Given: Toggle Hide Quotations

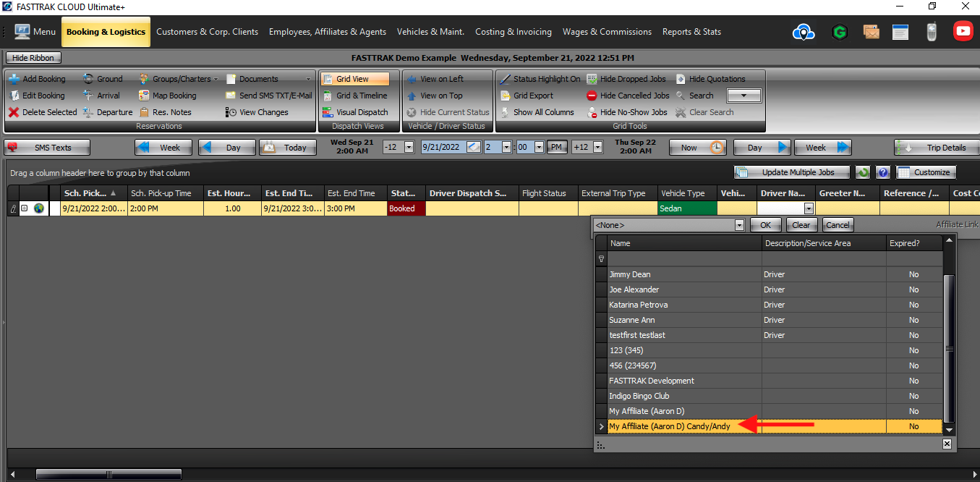Looking at the screenshot, I should [x=710, y=79].
